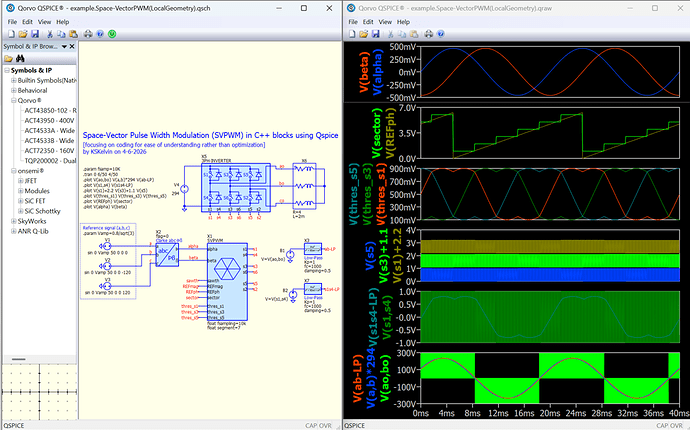Click the greyed Cut icon in waveform window
The width and height of the screenshot is (690, 430).
click(x=390, y=34)
